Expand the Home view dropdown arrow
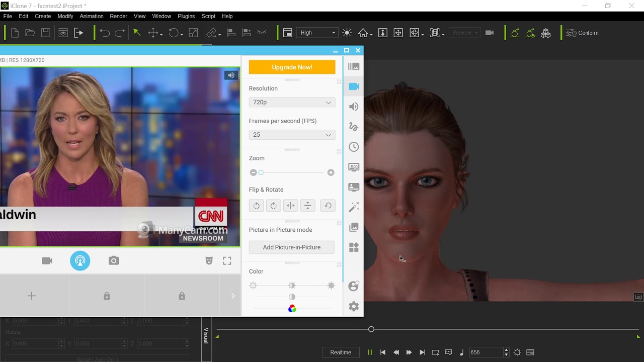 coord(371,35)
